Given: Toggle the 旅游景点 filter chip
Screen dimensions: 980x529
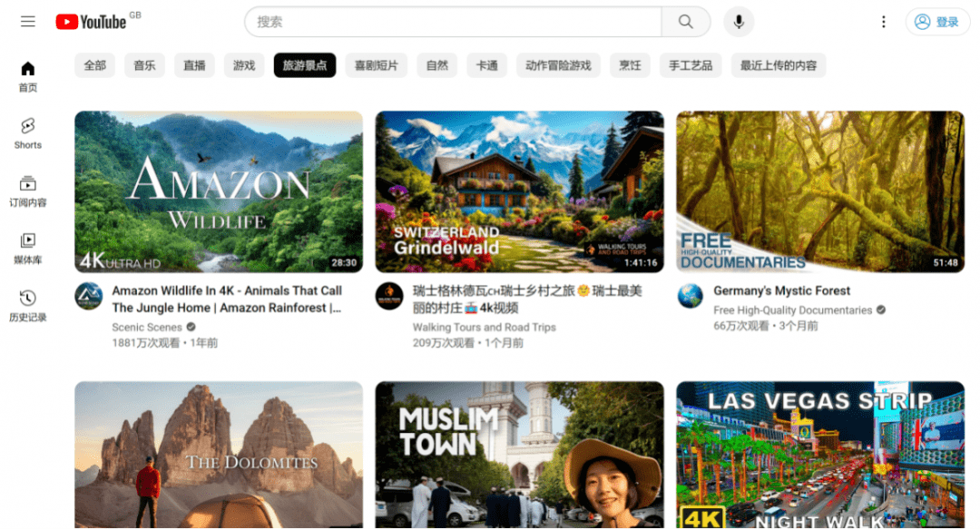Looking at the screenshot, I should [x=305, y=65].
